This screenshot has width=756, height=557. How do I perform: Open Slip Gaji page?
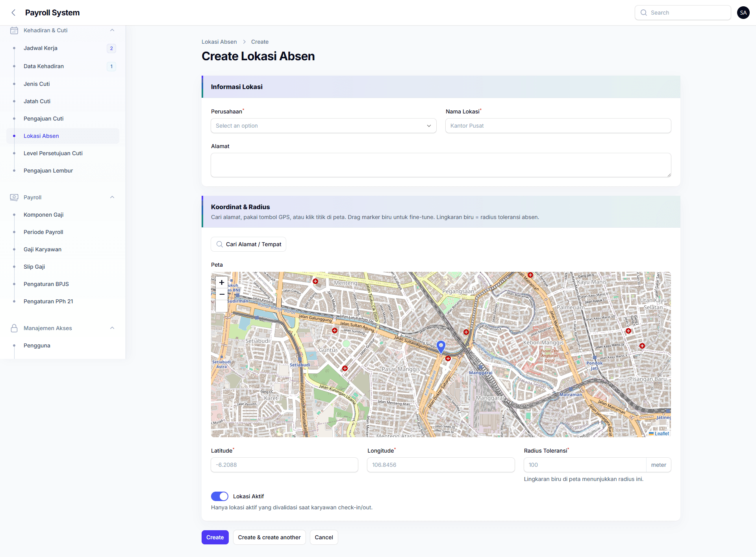[x=63, y=267]
